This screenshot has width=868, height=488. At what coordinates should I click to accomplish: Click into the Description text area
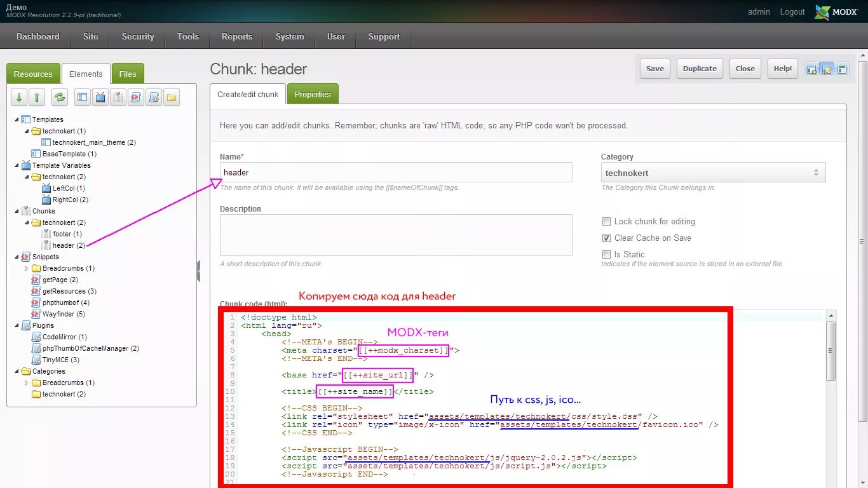396,235
